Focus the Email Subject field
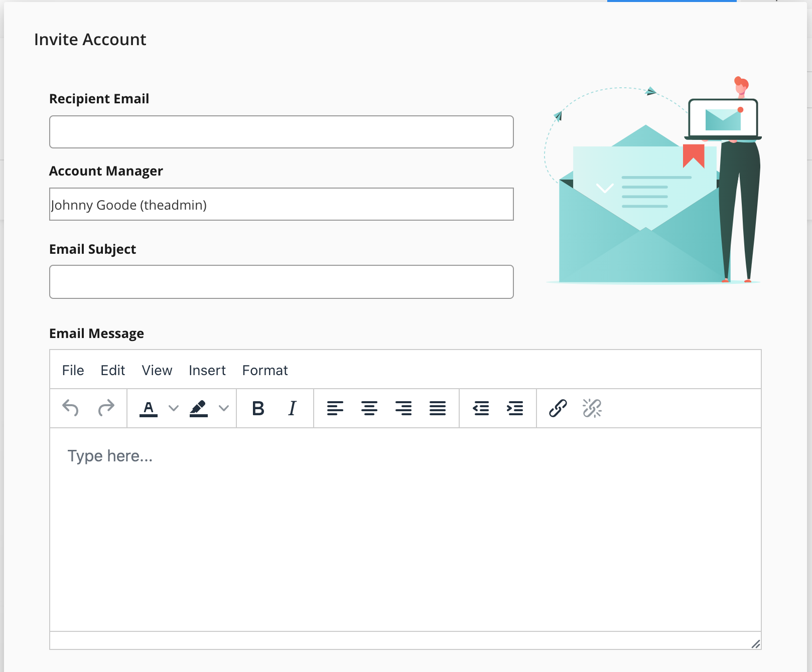 [282, 282]
